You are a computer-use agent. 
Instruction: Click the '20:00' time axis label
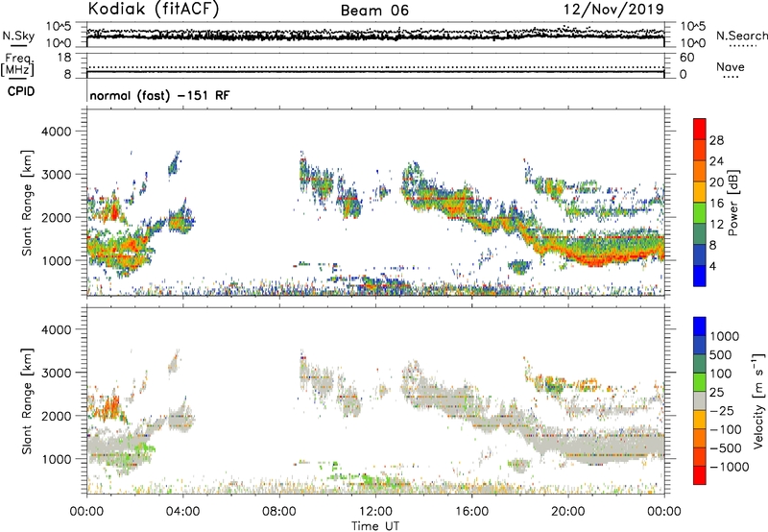(x=568, y=512)
